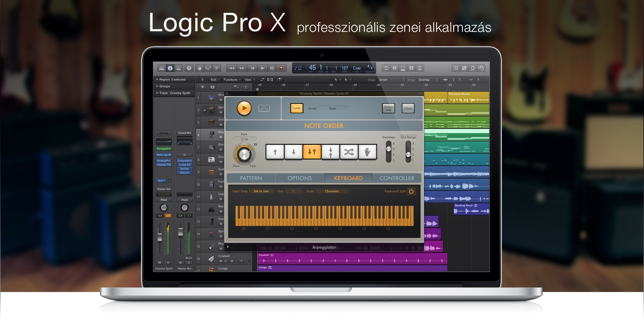
Task: Click the Play transport button
Action: (262, 68)
